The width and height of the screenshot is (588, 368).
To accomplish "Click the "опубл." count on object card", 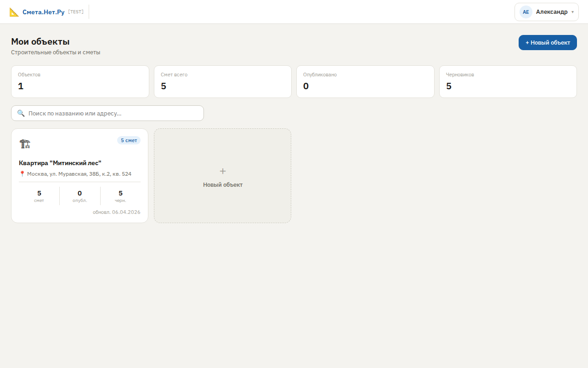I will click(x=80, y=196).
